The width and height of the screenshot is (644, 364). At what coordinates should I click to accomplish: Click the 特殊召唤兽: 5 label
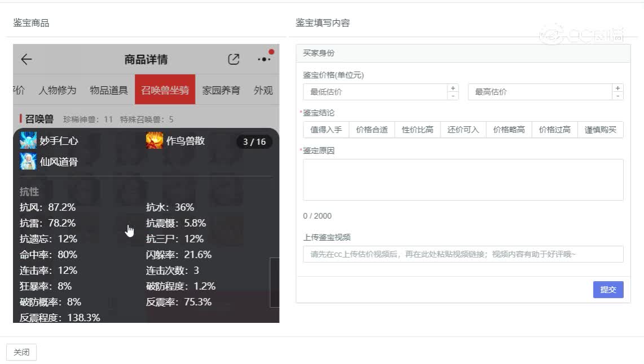pyautogui.click(x=147, y=119)
